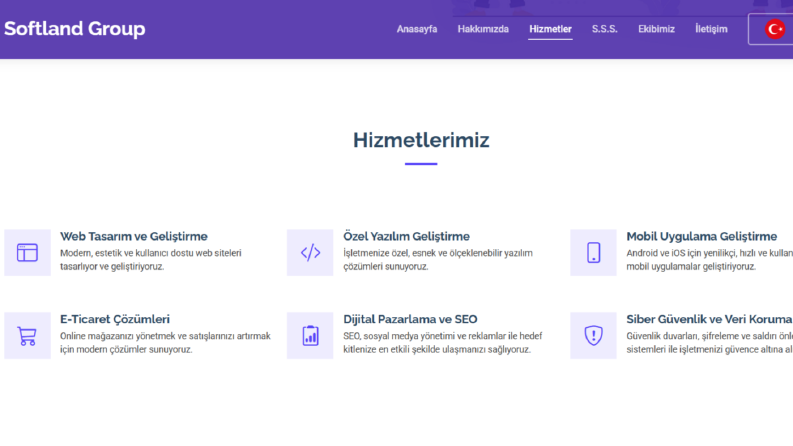Click the Hizmetlerimiz section title

pos(421,140)
